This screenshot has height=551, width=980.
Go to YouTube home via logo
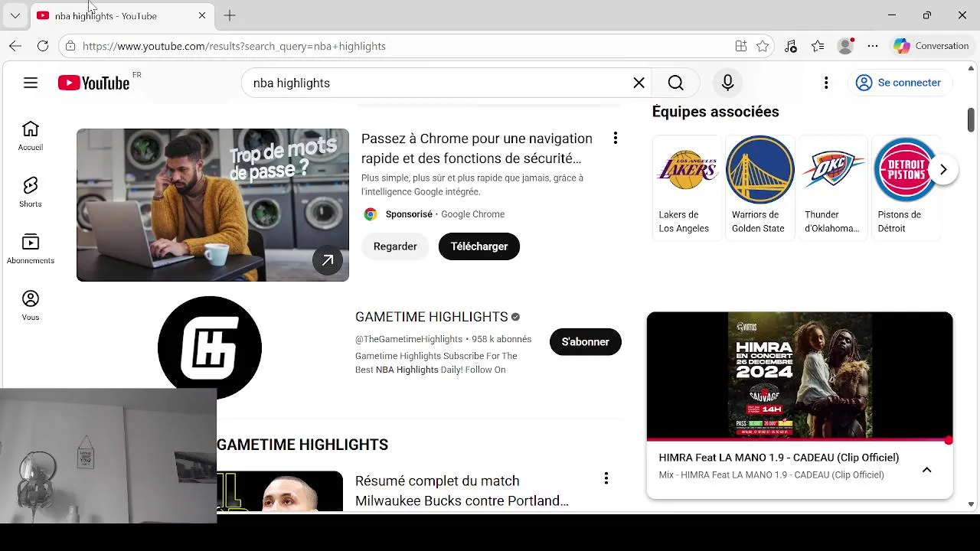pos(93,83)
